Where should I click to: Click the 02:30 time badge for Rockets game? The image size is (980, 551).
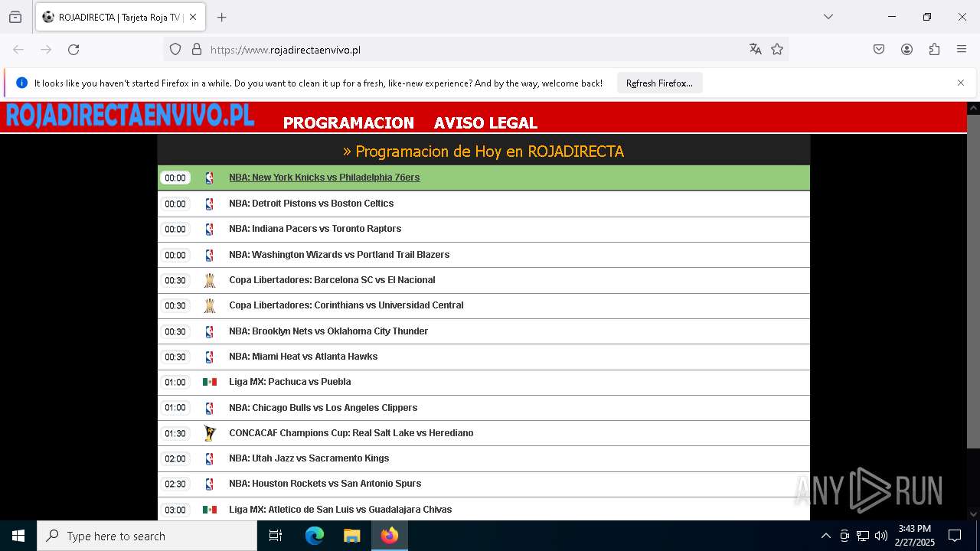pos(175,484)
